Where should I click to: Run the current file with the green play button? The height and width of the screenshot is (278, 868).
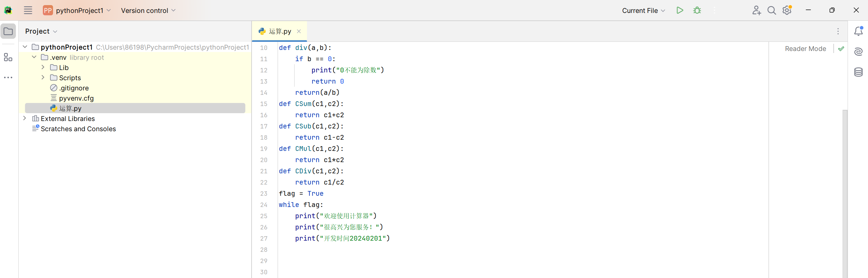pos(680,11)
